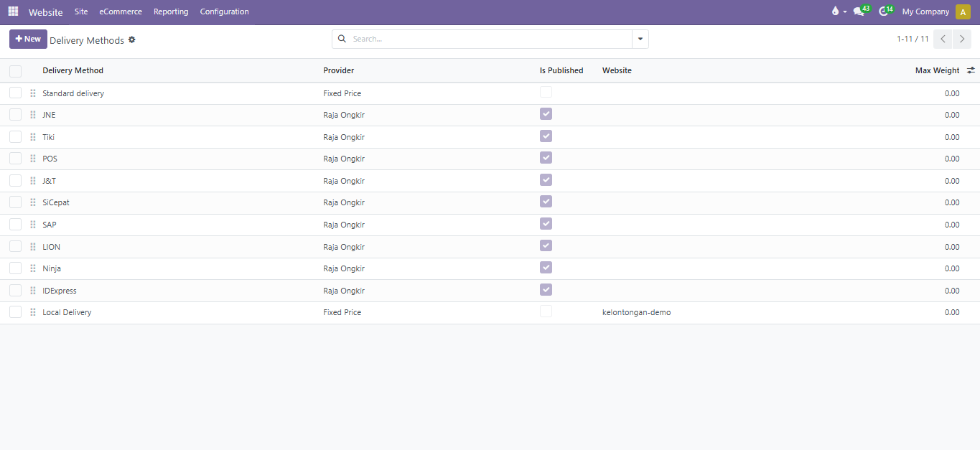Viewport: 980px width, 450px height.
Task: Click the user avatar icon
Action: click(x=963, y=11)
